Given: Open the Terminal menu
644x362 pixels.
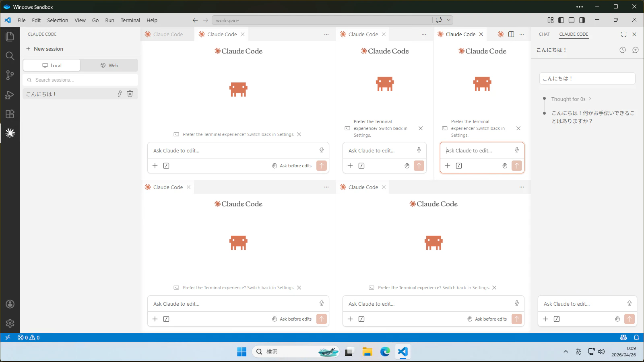Looking at the screenshot, I should coord(130,20).
